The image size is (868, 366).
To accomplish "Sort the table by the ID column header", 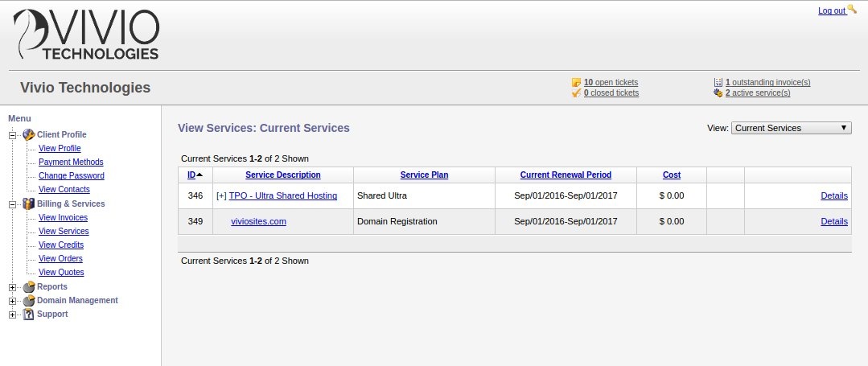I will tap(191, 175).
